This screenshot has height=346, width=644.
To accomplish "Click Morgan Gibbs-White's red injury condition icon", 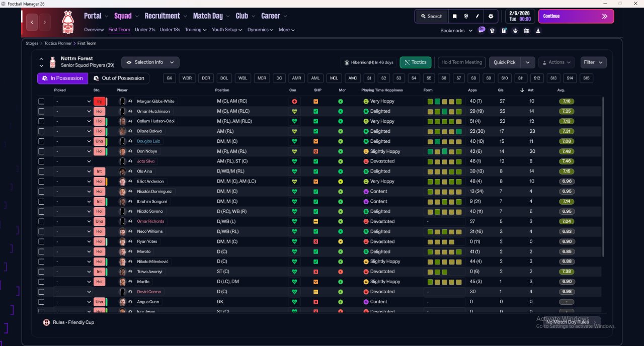I will tap(294, 101).
